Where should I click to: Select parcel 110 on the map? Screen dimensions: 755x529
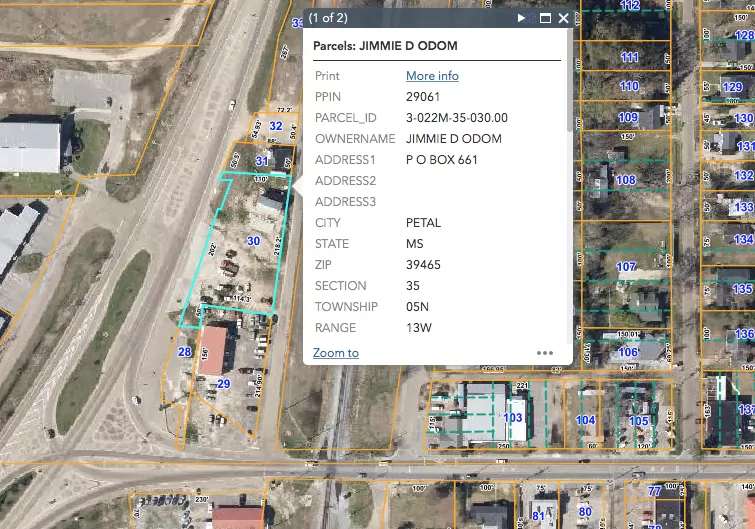pyautogui.click(x=628, y=86)
